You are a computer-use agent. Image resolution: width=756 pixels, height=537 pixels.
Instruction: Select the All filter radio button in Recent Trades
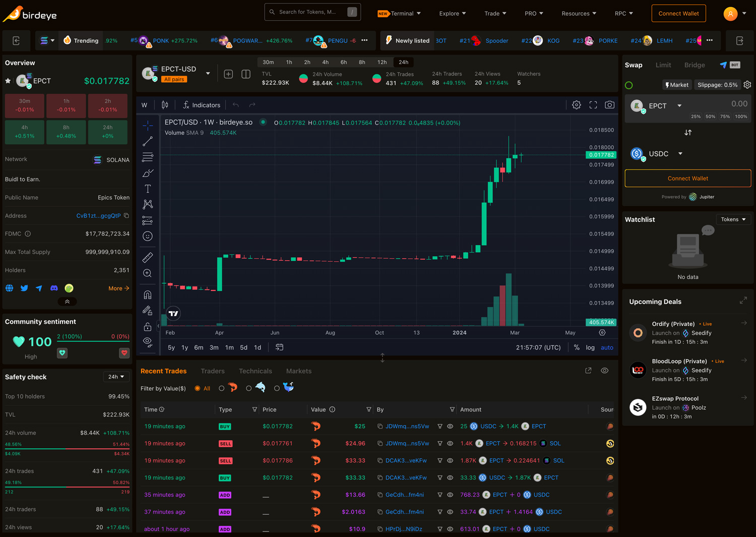coord(197,388)
